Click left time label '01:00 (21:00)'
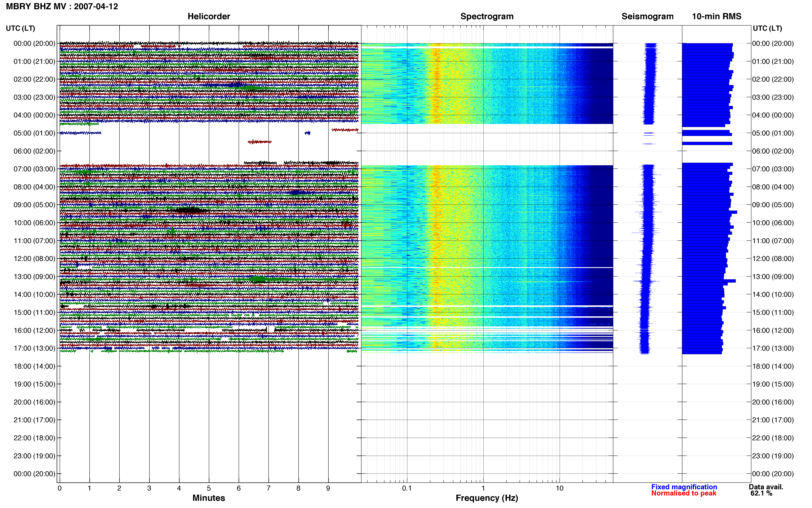This screenshot has width=812, height=508. [x=34, y=62]
